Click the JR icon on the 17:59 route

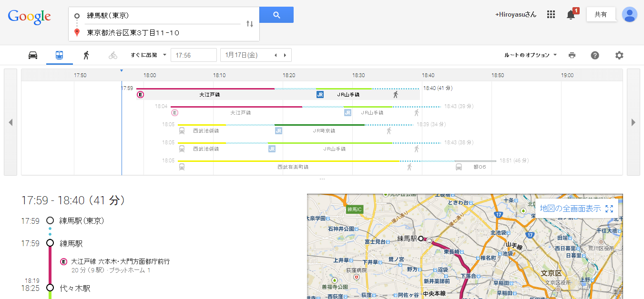pos(320,95)
